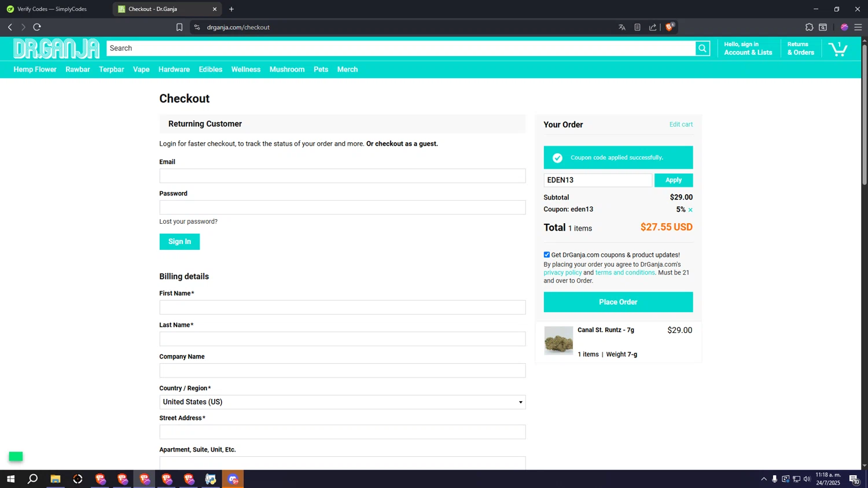Image resolution: width=868 pixels, height=488 pixels.
Task: Open Windows taskbar search
Action: (33, 479)
